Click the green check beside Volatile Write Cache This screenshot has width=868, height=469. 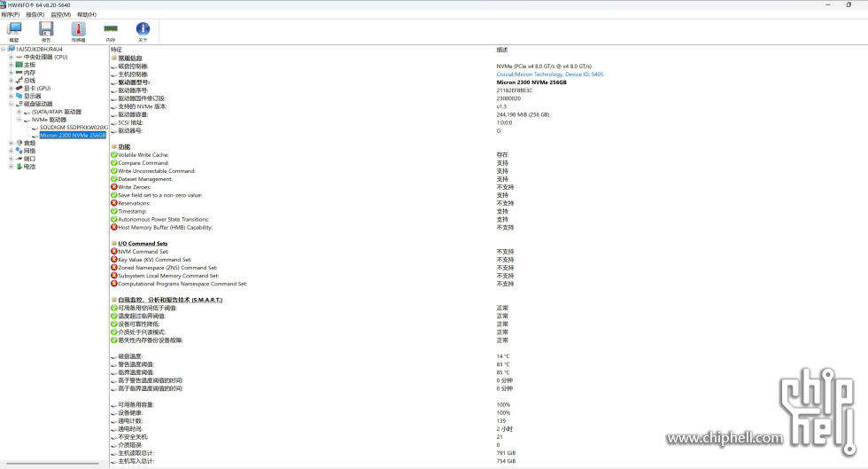point(114,154)
